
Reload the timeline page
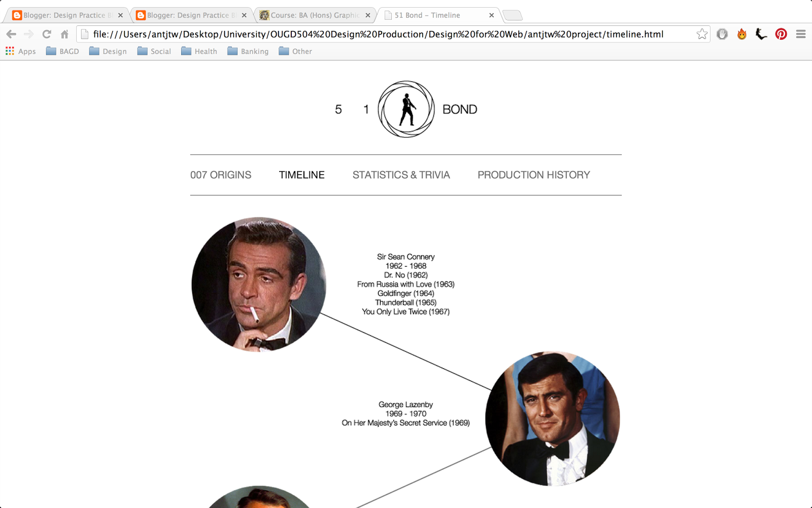click(47, 34)
